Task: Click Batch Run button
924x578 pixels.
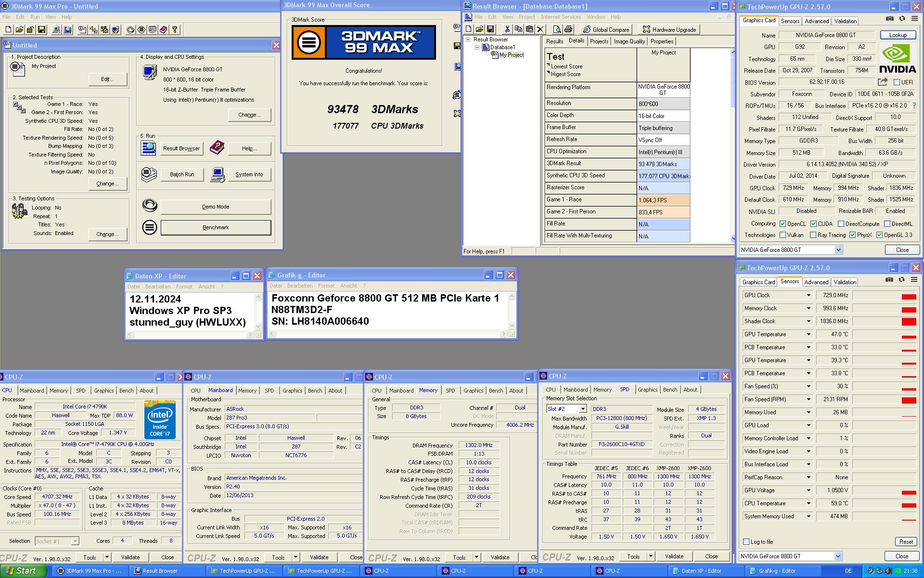Action: pyautogui.click(x=182, y=174)
